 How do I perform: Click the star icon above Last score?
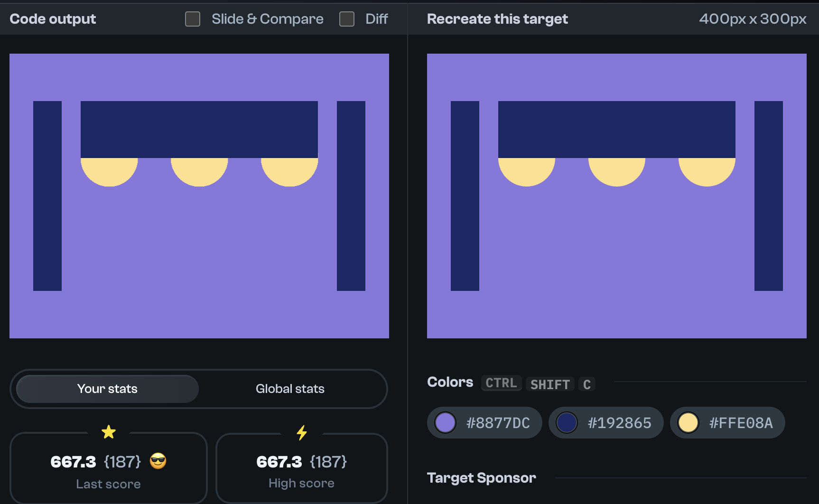pyautogui.click(x=109, y=432)
